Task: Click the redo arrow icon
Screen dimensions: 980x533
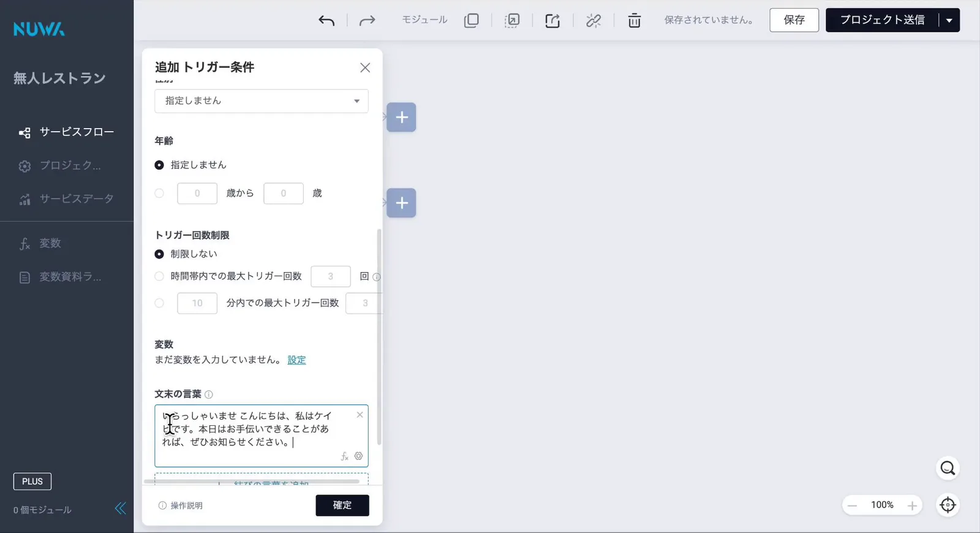Action: (x=367, y=21)
